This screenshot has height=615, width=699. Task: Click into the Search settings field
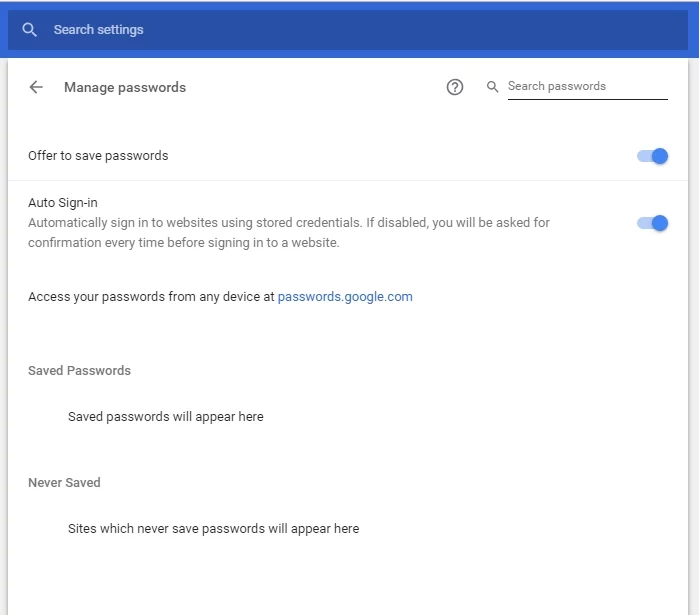300,30
